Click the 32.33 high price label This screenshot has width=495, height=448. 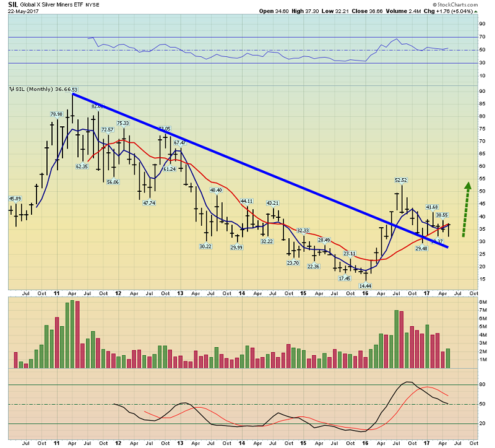[303, 230]
